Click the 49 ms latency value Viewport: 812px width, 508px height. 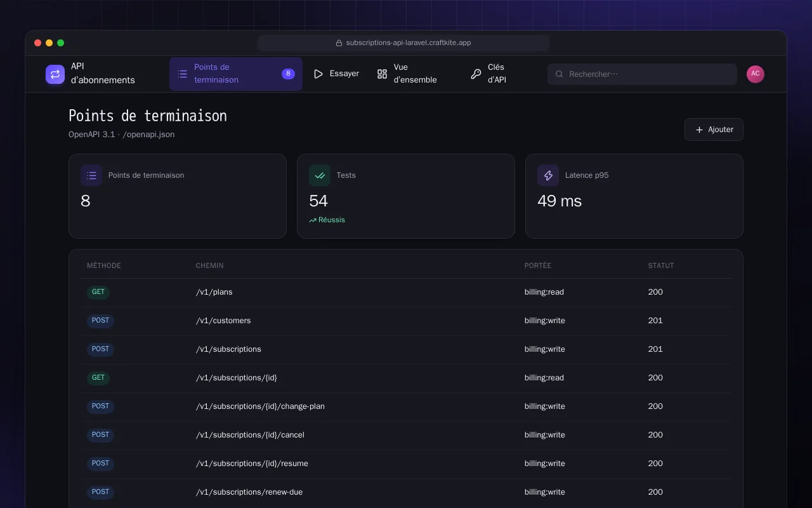point(560,201)
